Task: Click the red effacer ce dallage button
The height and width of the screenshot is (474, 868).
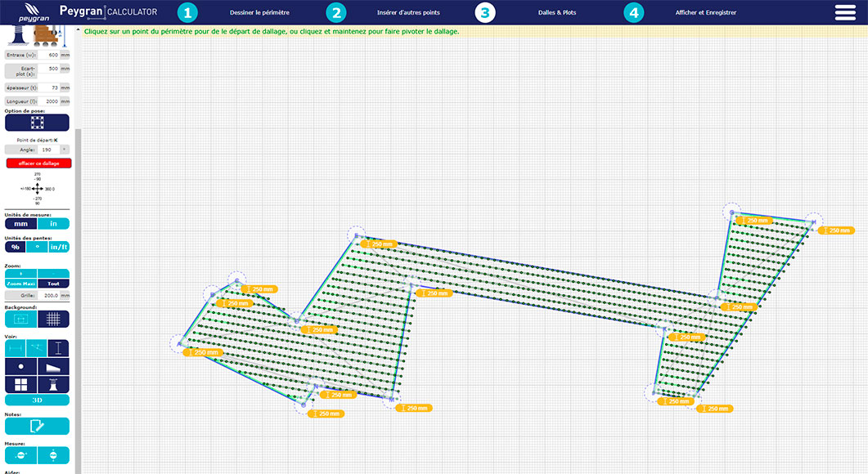Action: coord(38,163)
